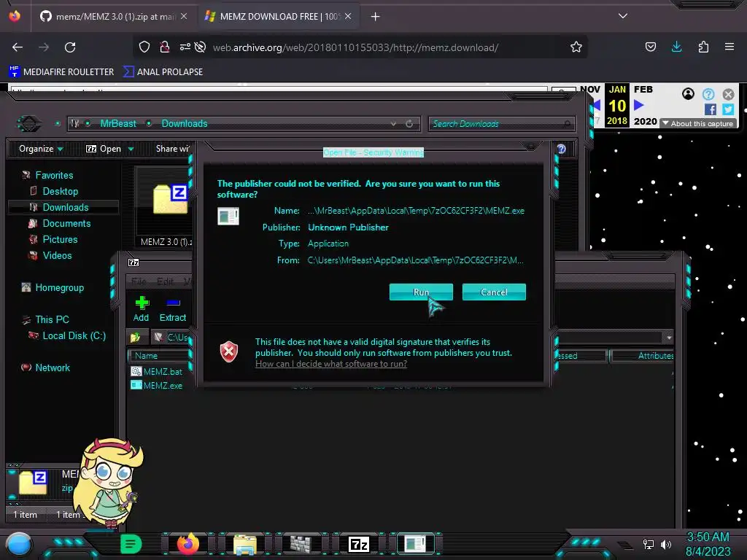Click the Downloads breadcrumb in Explorer
This screenshot has height=560, width=747.
point(185,123)
